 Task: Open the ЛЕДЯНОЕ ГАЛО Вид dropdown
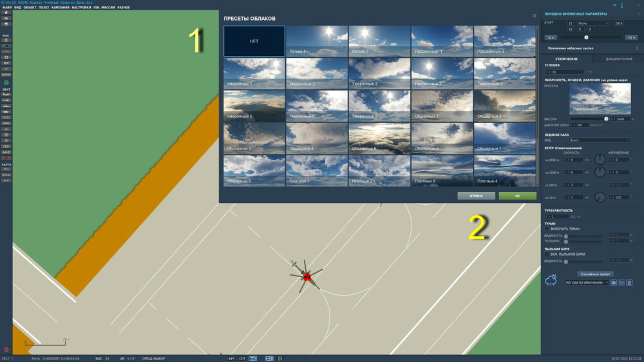[x=599, y=140]
